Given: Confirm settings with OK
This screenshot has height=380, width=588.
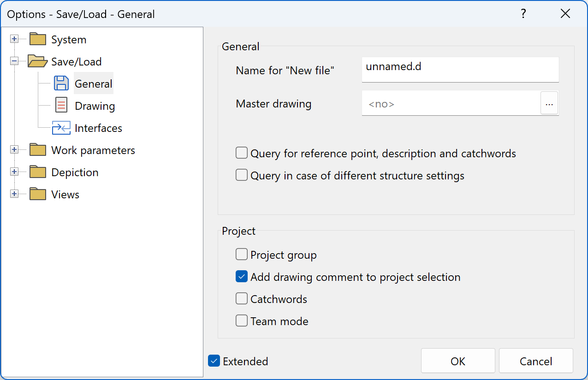Looking at the screenshot, I should 457,361.
